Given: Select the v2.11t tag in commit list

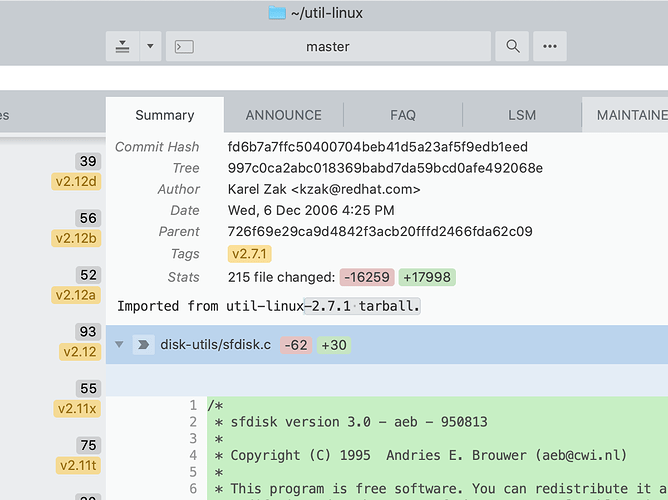Looking at the screenshot, I should pos(78,465).
